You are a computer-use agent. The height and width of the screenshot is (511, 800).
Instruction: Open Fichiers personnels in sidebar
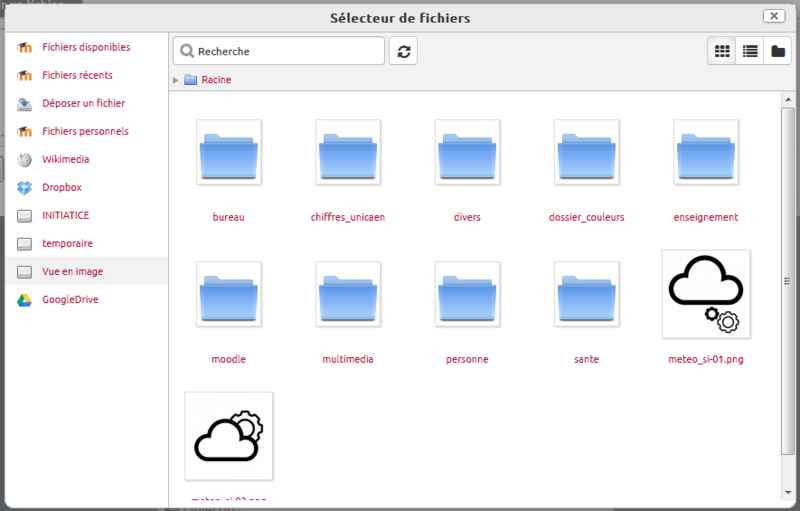(85, 131)
